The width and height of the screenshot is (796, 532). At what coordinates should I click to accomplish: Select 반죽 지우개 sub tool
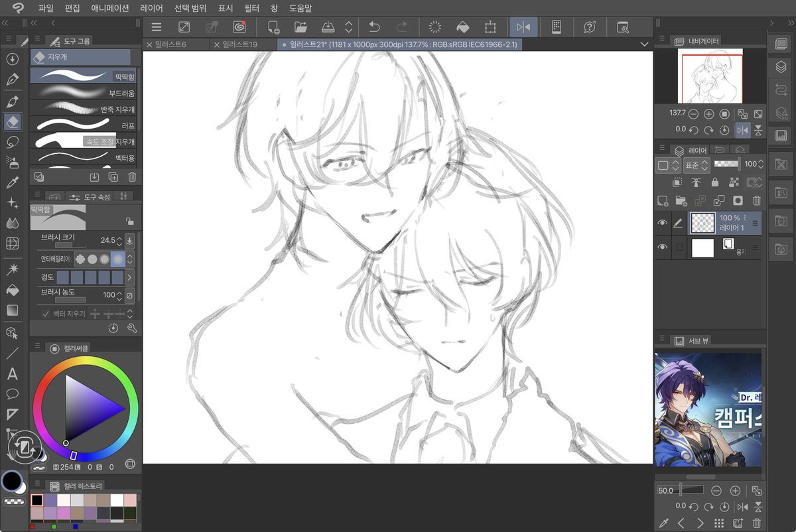click(x=83, y=108)
